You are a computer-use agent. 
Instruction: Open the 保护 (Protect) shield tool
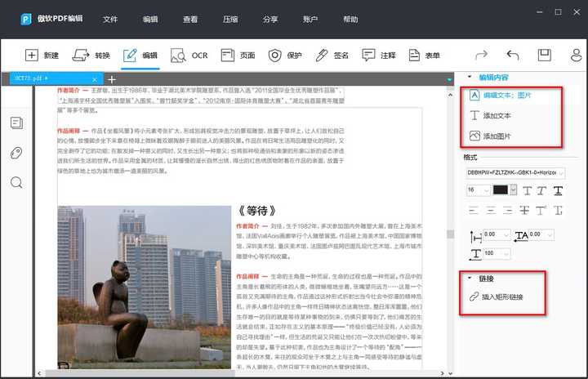click(x=285, y=56)
